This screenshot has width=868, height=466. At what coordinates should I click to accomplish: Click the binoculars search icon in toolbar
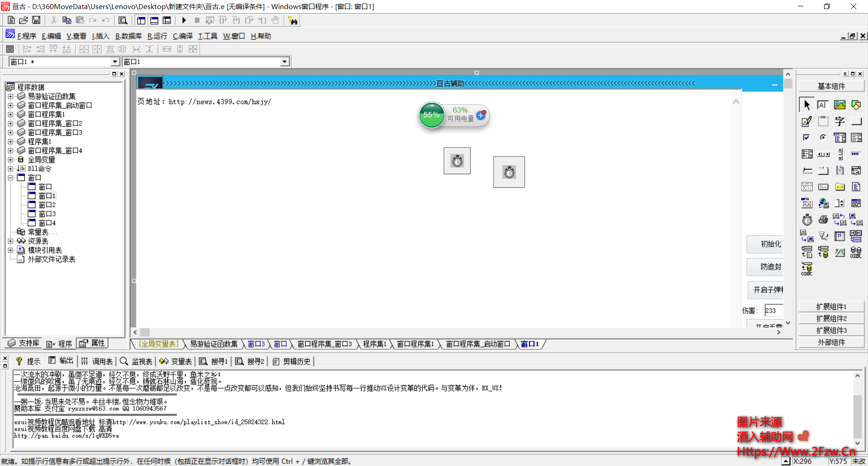pos(293,20)
